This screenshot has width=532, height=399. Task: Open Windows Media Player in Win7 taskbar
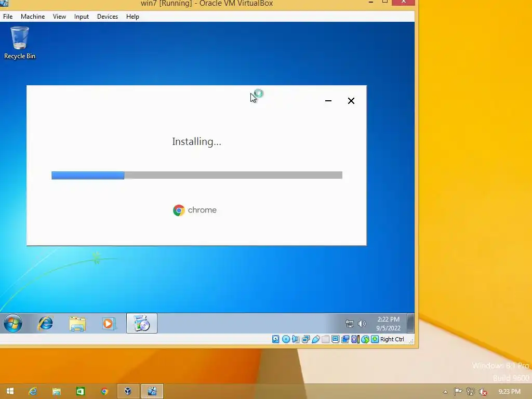click(x=109, y=323)
